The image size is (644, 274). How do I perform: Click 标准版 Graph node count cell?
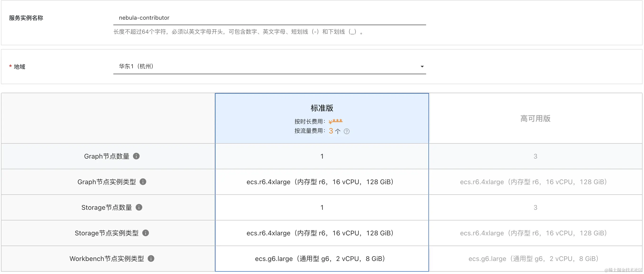[322, 156]
